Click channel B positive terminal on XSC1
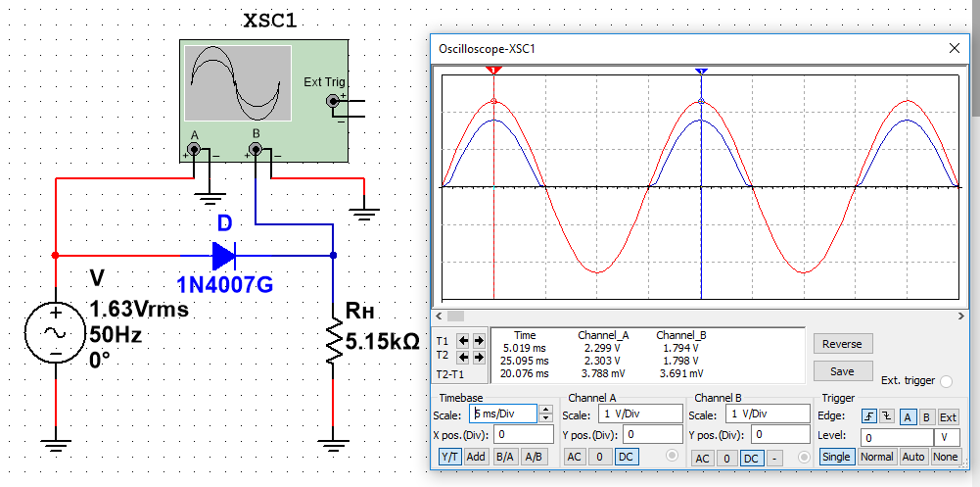This screenshot has height=487, width=980. (x=255, y=149)
